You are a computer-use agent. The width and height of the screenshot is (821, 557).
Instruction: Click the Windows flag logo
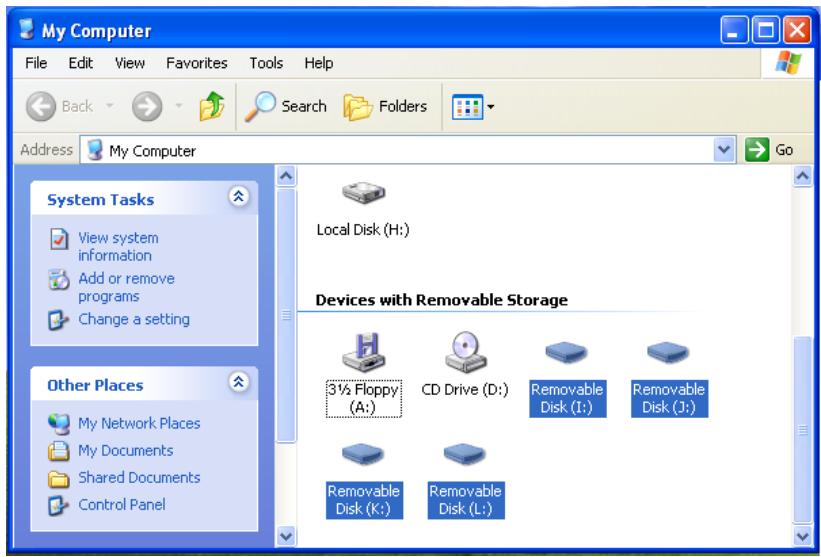pos(788,63)
